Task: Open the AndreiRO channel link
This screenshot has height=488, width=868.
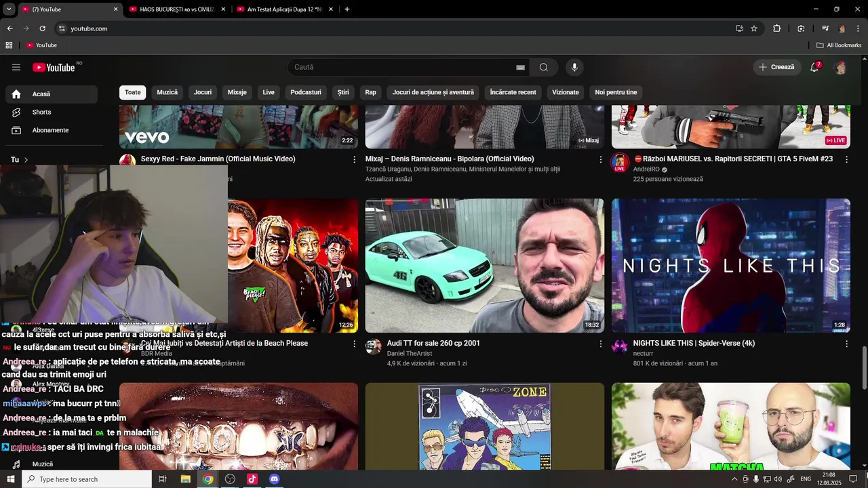Action: [646, 169]
